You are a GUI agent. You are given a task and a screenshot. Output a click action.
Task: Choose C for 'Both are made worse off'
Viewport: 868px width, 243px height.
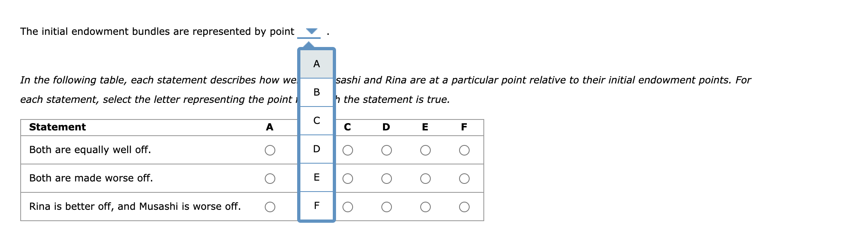pyautogui.click(x=348, y=179)
